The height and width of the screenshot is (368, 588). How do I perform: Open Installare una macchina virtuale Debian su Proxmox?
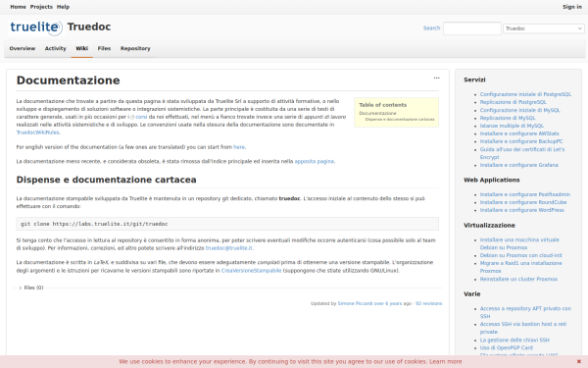[x=519, y=243]
